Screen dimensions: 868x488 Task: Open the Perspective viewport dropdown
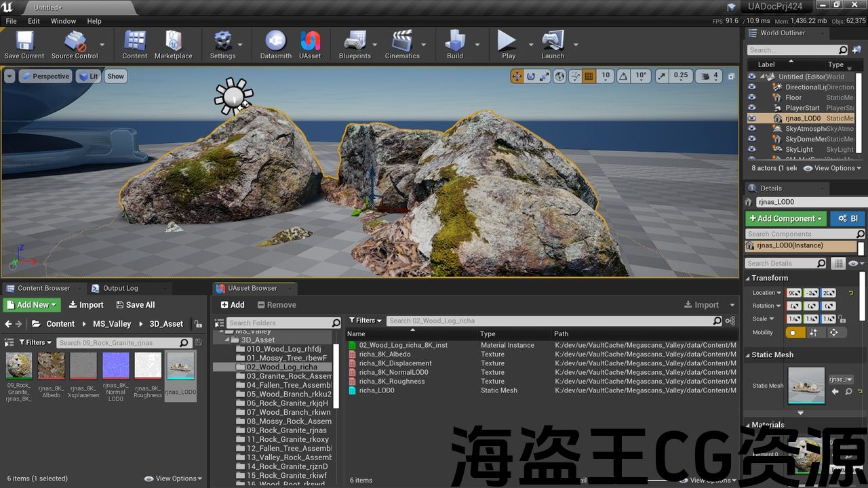point(45,77)
